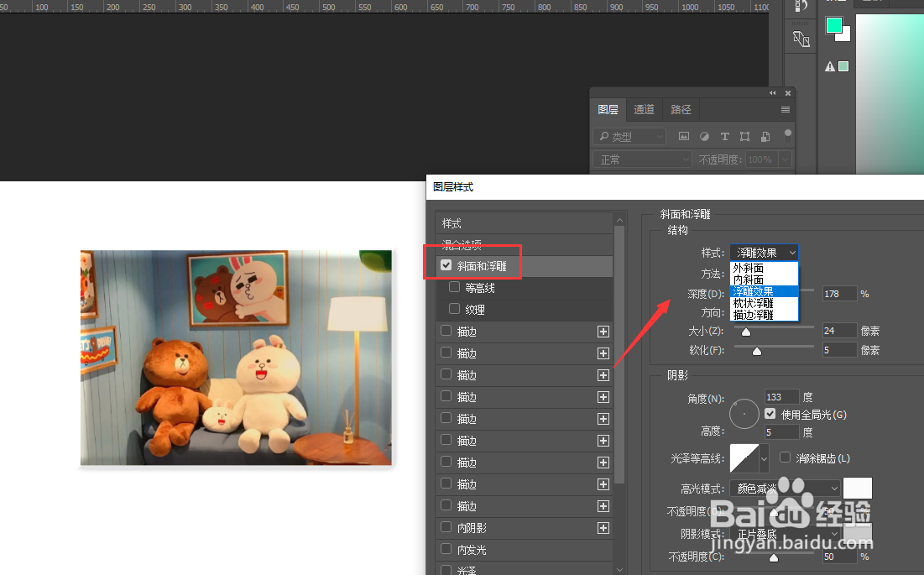
Task: Click the layer 不透明度 100% field
Action: pyautogui.click(x=761, y=159)
